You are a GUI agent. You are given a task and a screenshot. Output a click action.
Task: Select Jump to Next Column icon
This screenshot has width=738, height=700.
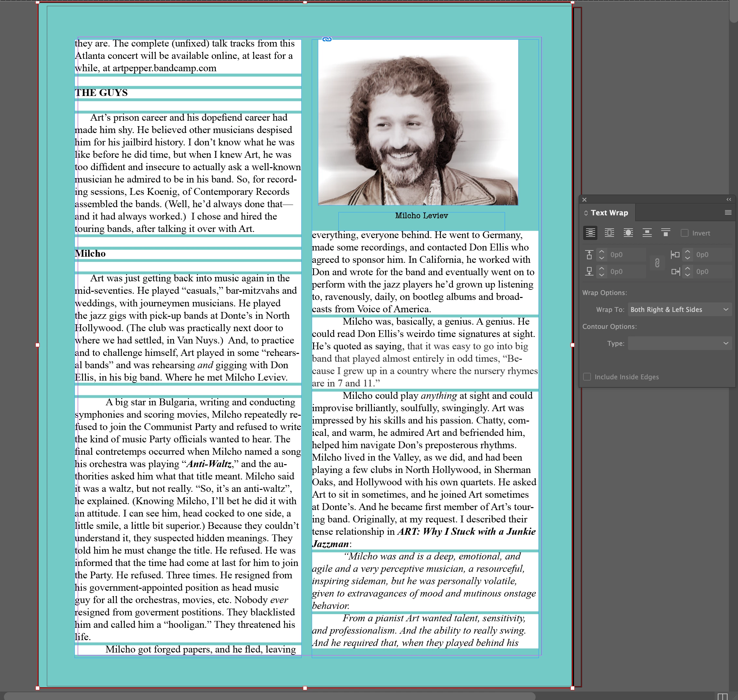coord(665,233)
